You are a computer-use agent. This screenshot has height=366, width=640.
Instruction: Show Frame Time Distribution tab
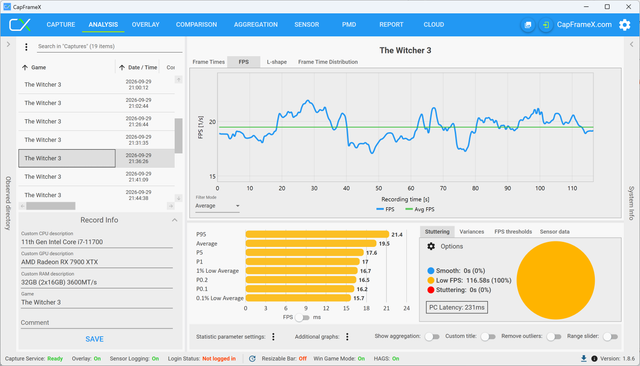point(328,62)
